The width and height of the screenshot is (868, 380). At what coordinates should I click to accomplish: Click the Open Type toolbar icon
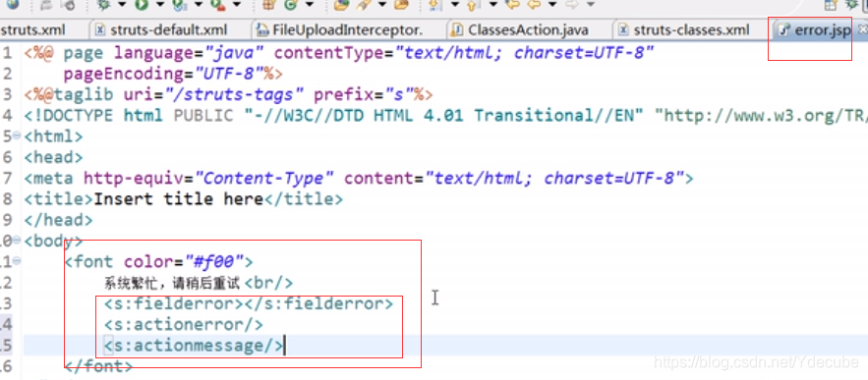(x=341, y=5)
